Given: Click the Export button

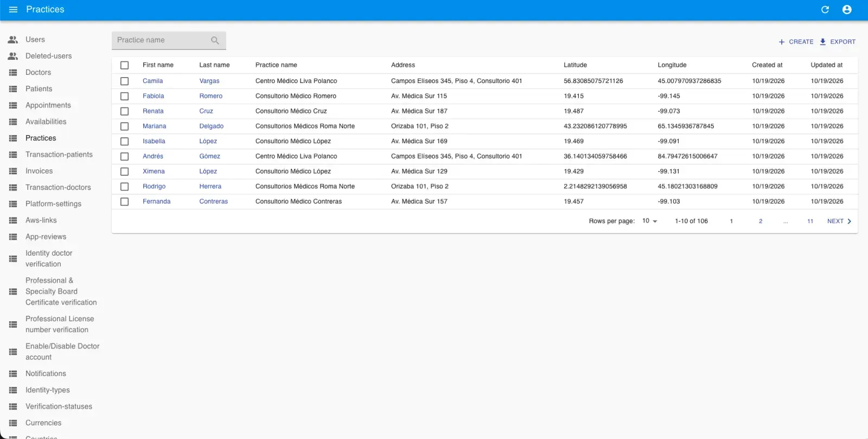Looking at the screenshot, I should tap(838, 42).
